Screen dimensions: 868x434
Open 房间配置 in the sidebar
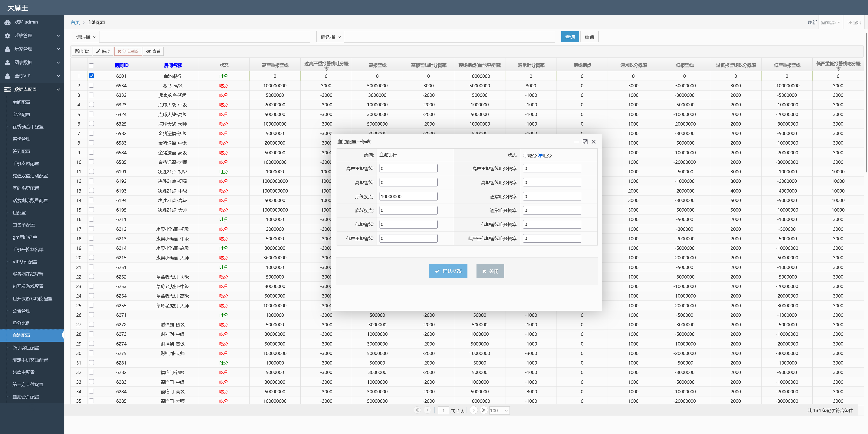(21, 102)
